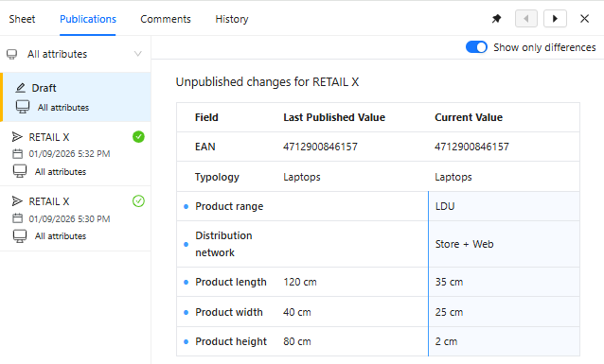Click monitor icon beside All attributes dropdown
Image resolution: width=604 pixels, height=364 pixels.
tap(12, 54)
